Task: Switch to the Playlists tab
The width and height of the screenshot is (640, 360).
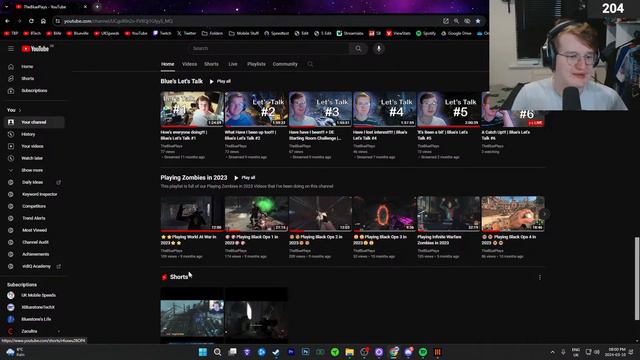Action: click(x=256, y=64)
